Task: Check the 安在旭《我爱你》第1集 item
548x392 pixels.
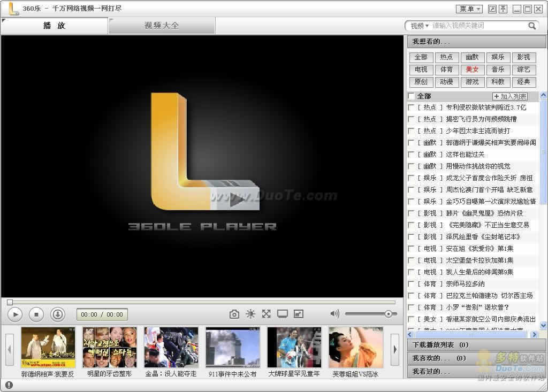Action: (x=412, y=248)
